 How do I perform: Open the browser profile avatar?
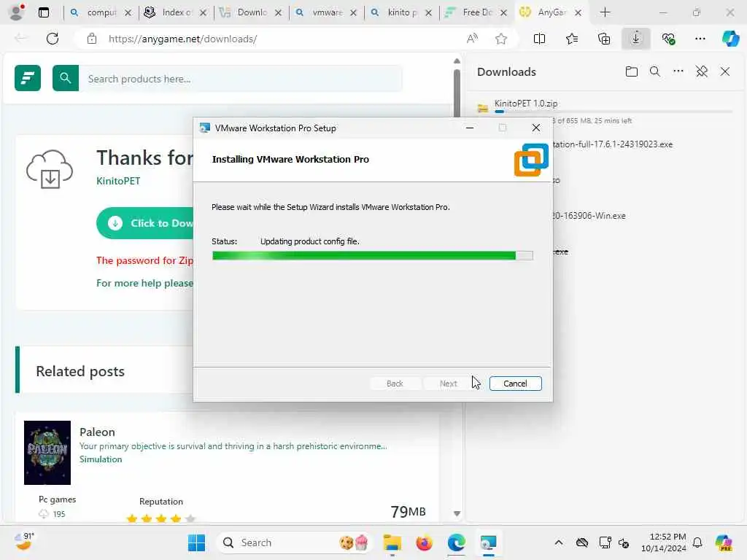17,12
